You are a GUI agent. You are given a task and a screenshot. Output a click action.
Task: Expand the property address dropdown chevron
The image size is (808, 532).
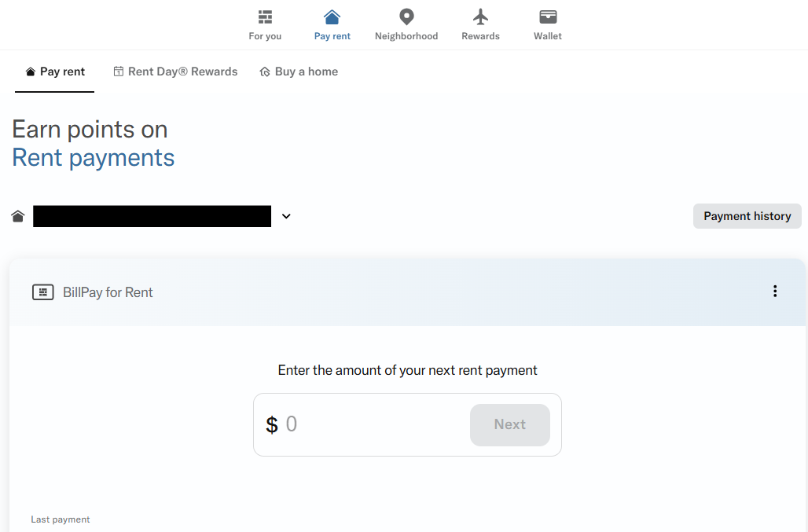(286, 216)
